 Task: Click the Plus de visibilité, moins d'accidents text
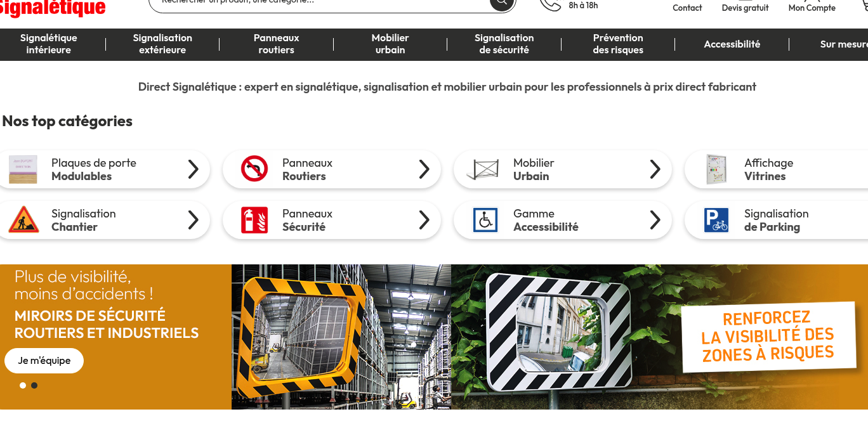click(84, 285)
